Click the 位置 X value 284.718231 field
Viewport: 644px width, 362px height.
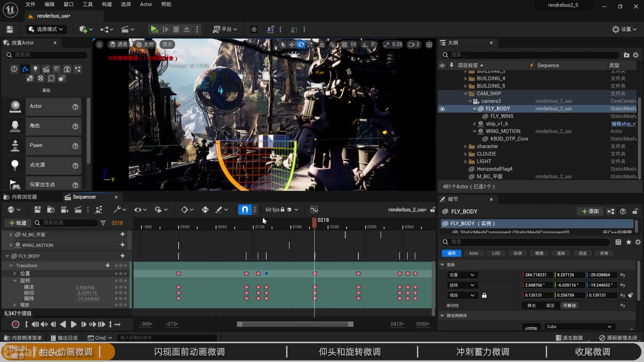[x=538, y=275]
